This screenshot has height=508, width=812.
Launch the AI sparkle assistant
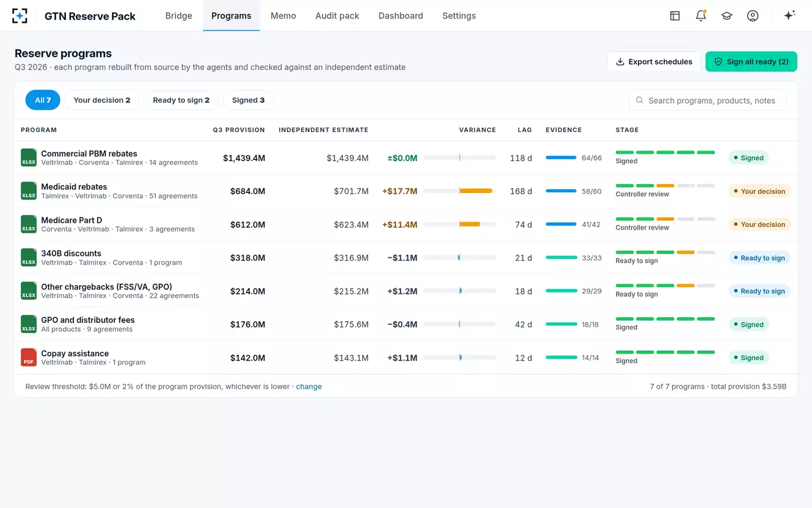point(789,15)
